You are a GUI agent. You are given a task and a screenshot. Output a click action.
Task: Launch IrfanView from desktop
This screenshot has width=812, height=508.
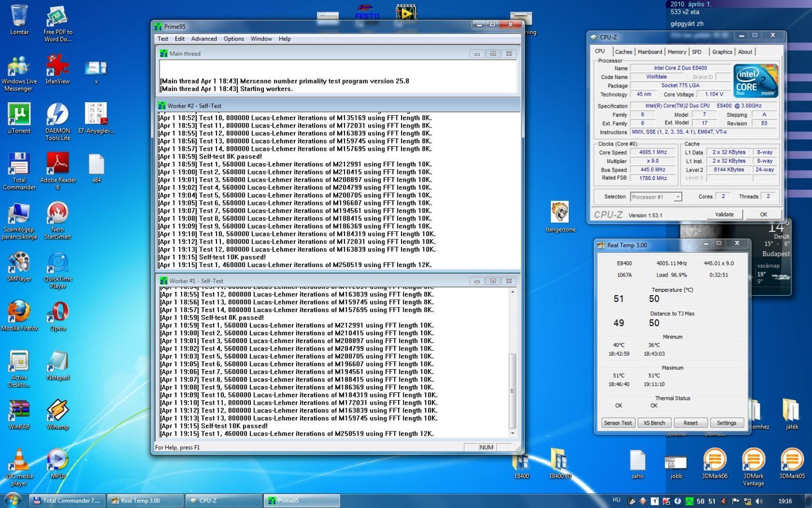click(58, 69)
